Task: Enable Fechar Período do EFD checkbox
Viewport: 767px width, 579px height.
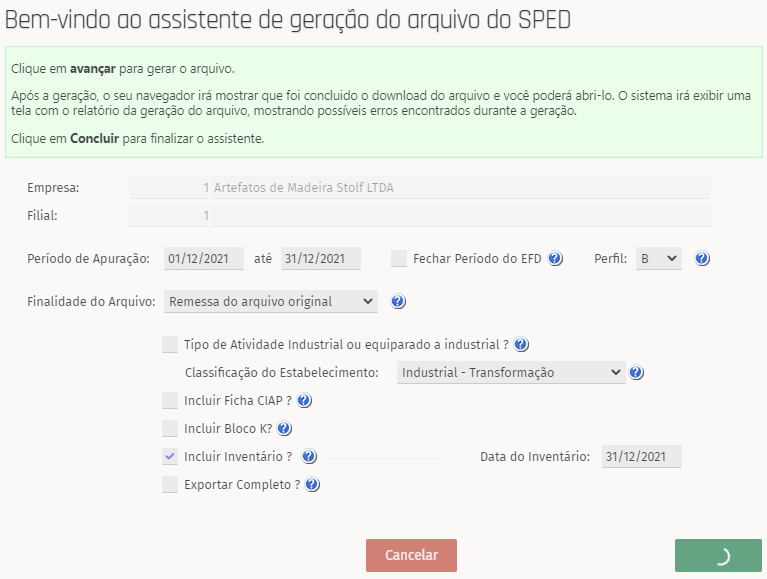Action: (399, 258)
